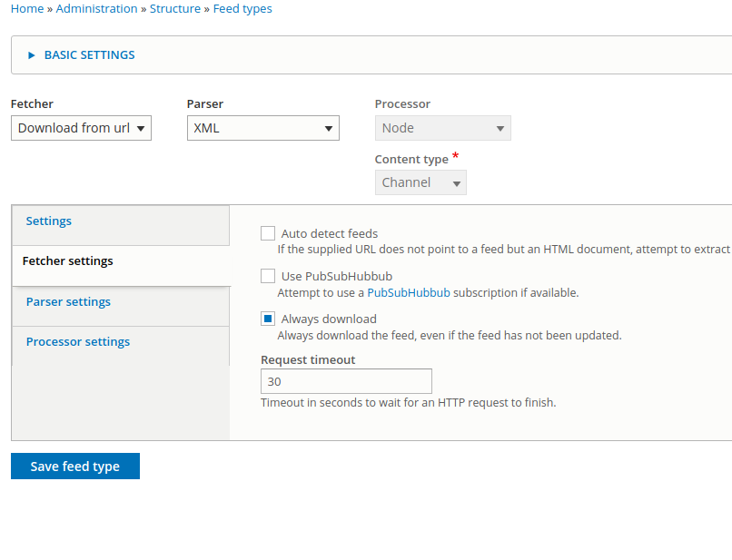732x560 pixels.
Task: Go to Structure breadcrumb link
Action: (x=175, y=9)
